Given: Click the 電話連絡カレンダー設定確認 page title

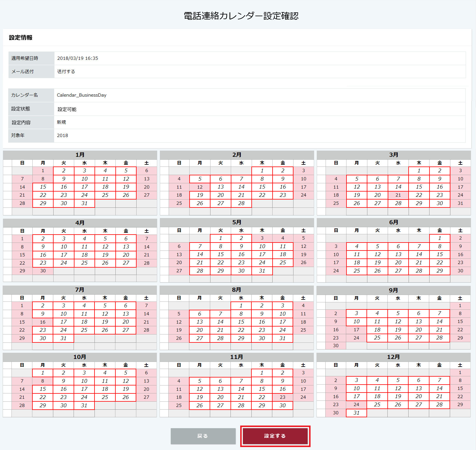Looking at the screenshot, I should [241, 16].
